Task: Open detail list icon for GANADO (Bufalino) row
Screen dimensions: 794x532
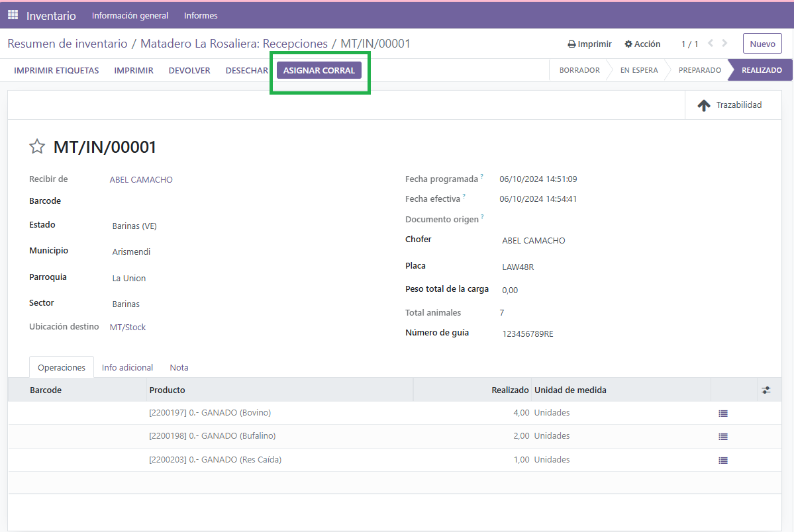Action: click(x=723, y=436)
